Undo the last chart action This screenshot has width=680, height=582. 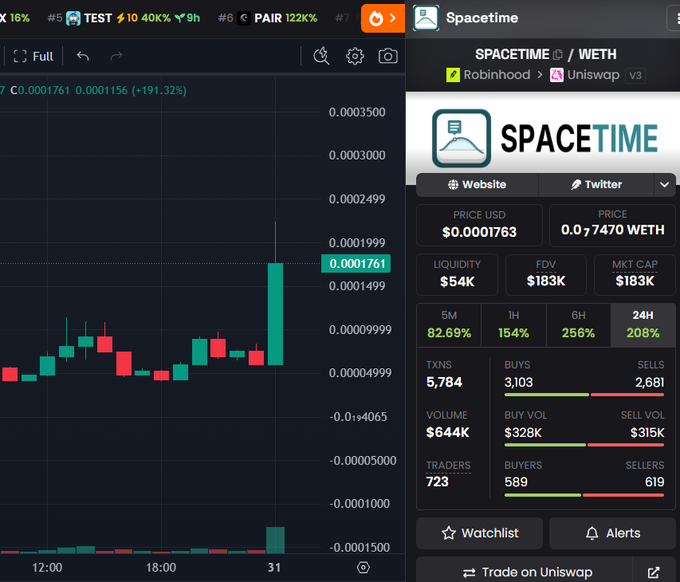[83, 56]
